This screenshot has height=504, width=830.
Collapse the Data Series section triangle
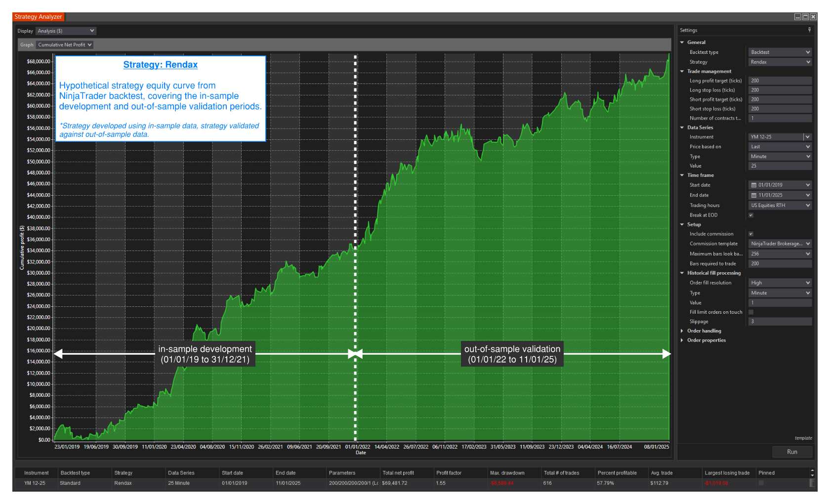[682, 127]
